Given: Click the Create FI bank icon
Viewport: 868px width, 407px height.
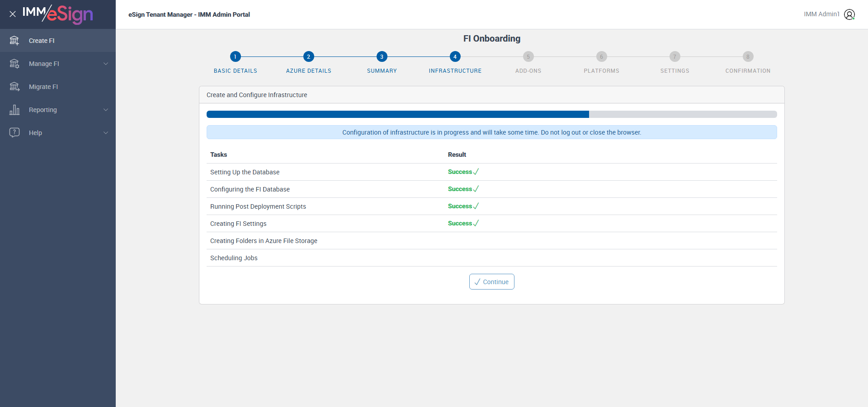Looking at the screenshot, I should (14, 41).
